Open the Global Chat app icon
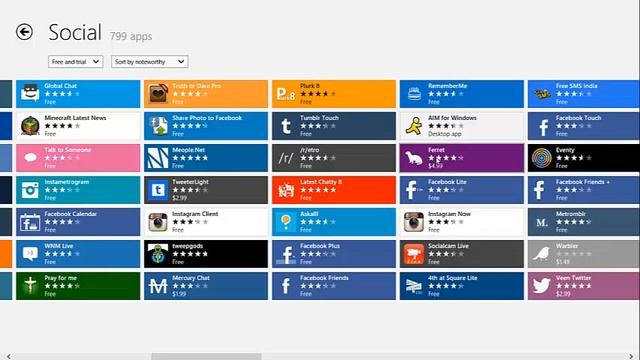Image resolution: width=640 pixels, height=360 pixels. click(30, 94)
